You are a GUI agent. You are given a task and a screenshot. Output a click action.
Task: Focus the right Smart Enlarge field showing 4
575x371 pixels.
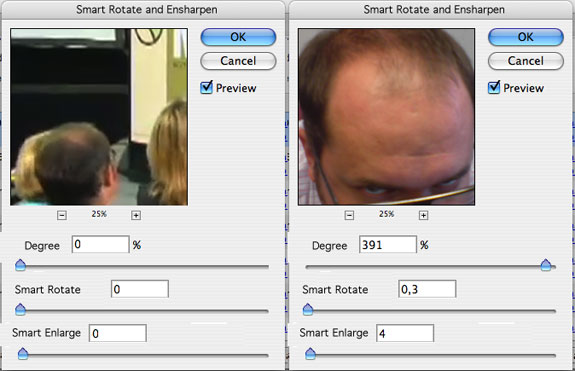[x=405, y=333]
